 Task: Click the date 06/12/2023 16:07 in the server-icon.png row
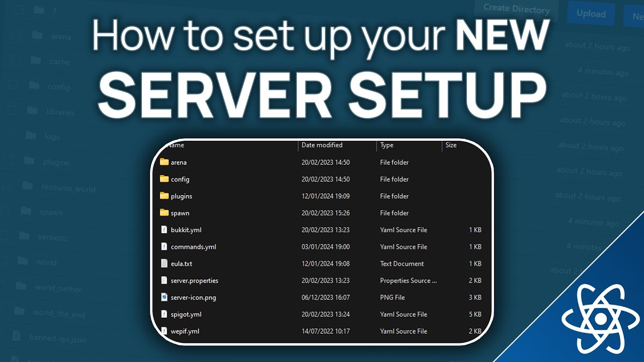pos(326,298)
